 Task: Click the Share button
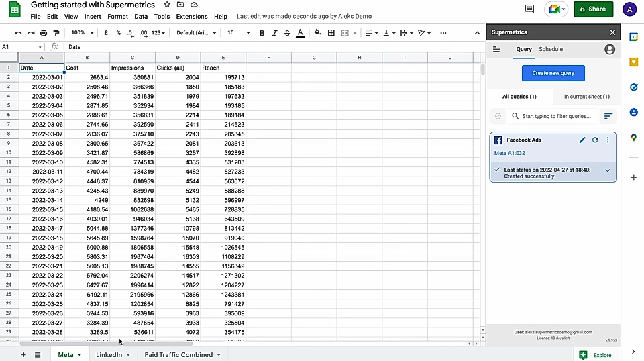click(593, 9)
